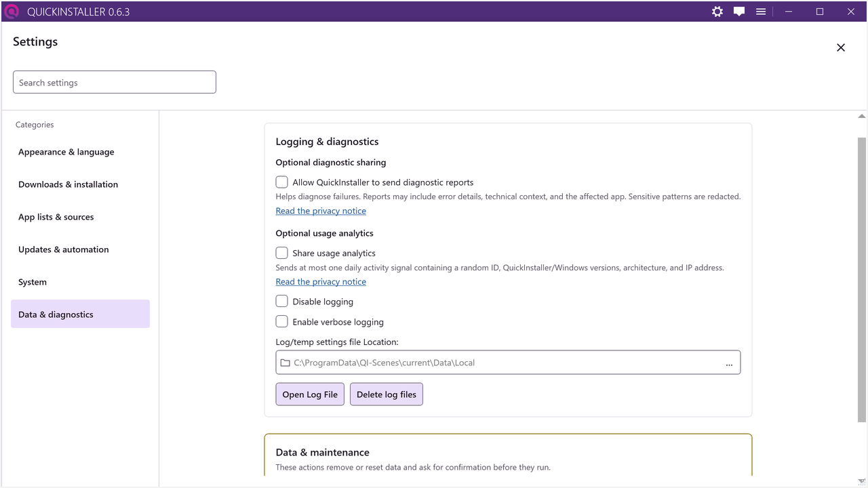Click the Logging & diagnostics heading
This screenshot has height=488, width=868.
coord(327,142)
